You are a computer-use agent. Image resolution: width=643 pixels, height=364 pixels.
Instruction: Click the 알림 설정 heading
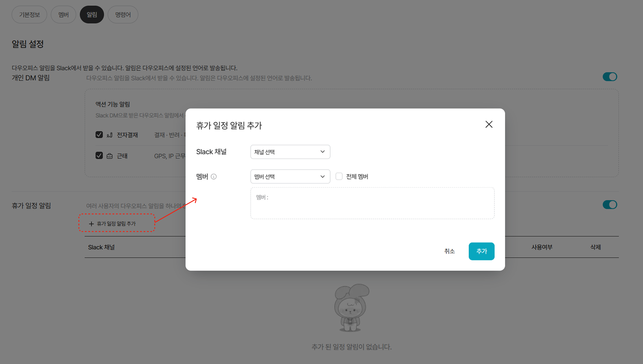pyautogui.click(x=28, y=44)
